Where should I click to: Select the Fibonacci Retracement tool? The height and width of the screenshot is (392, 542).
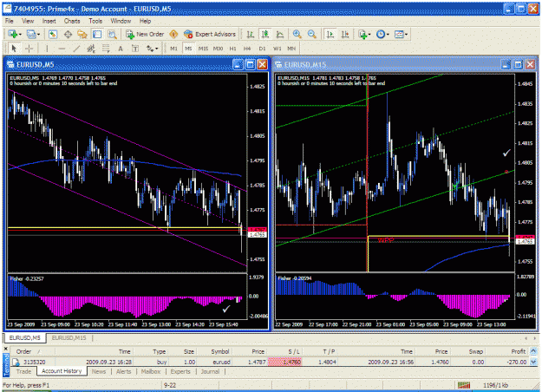click(106, 49)
